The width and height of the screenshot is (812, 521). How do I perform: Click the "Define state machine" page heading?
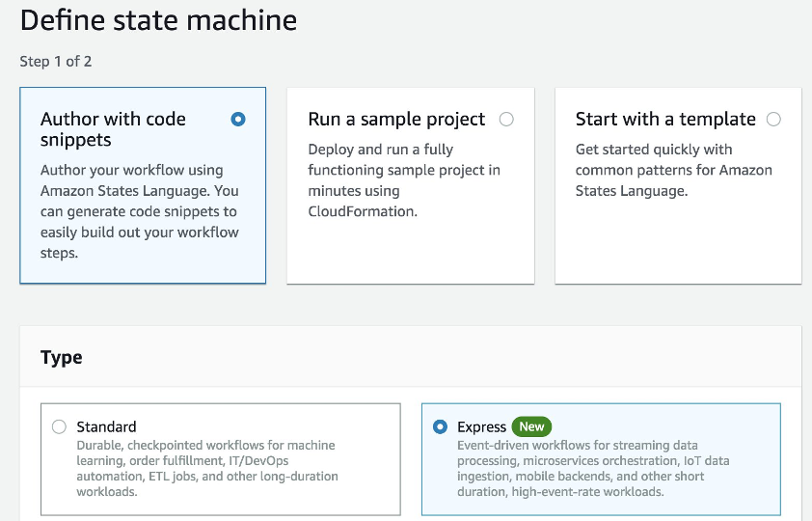click(x=158, y=19)
